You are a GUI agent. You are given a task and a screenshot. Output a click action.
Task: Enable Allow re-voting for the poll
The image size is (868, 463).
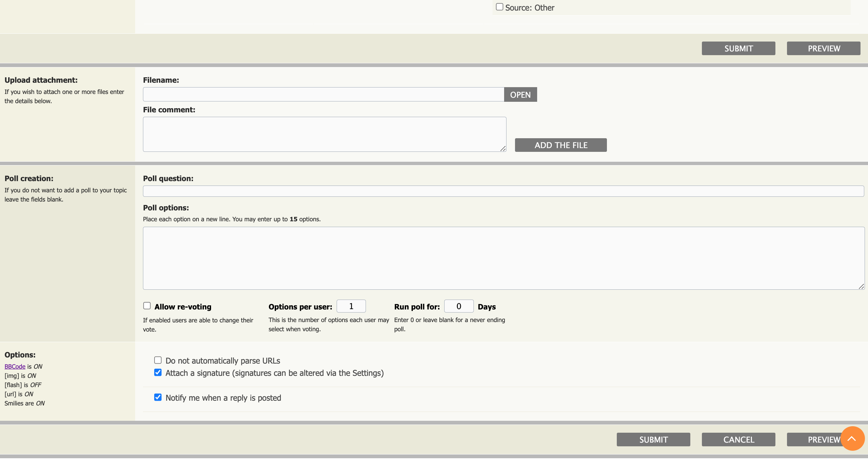[147, 306]
